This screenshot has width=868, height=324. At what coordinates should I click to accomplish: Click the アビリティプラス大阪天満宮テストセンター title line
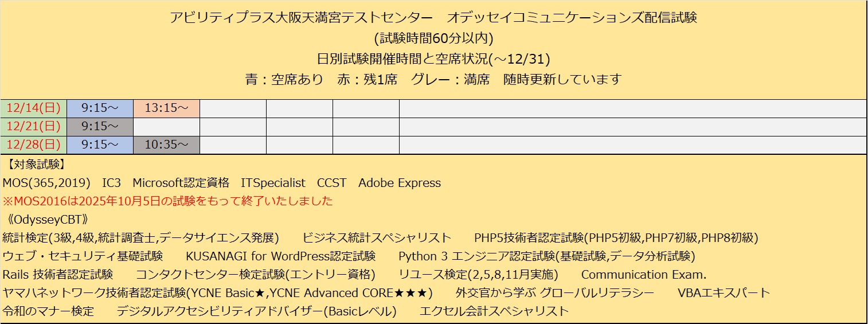433,18
